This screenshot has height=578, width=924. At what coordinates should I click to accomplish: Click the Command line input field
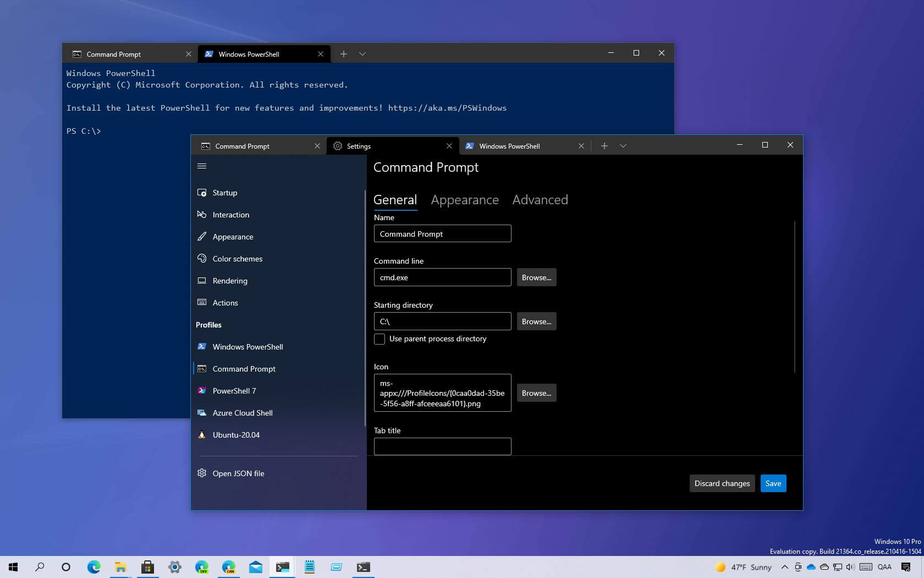pyautogui.click(x=442, y=277)
